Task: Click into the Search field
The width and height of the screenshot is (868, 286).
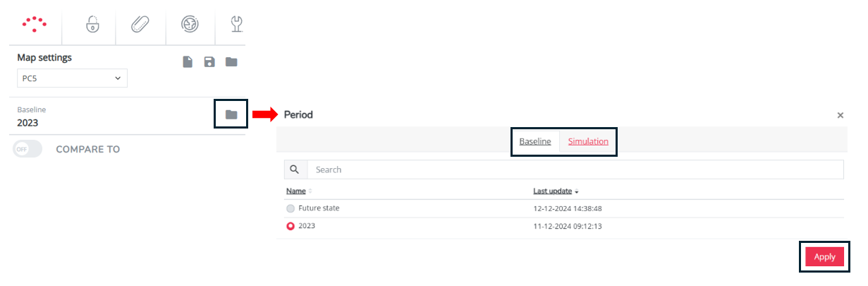Action: pyautogui.click(x=575, y=169)
